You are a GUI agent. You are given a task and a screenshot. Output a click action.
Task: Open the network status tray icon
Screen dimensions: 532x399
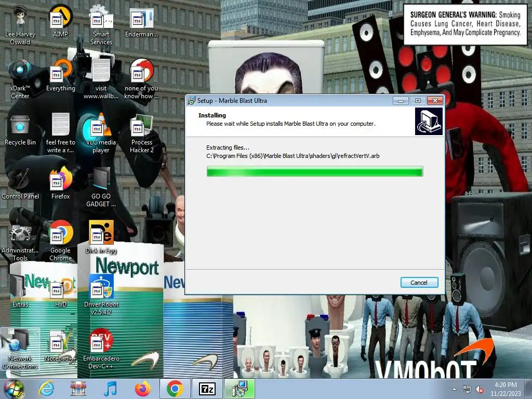tap(467, 390)
